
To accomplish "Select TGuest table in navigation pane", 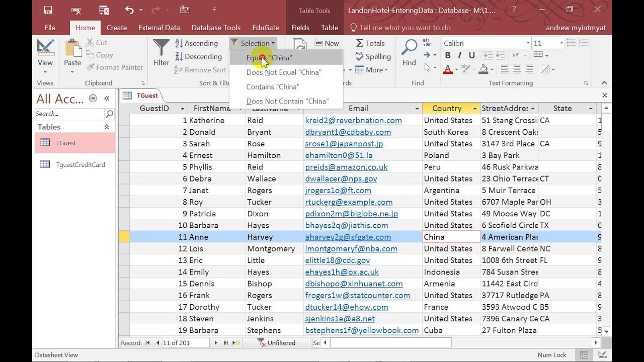I will point(74,143).
